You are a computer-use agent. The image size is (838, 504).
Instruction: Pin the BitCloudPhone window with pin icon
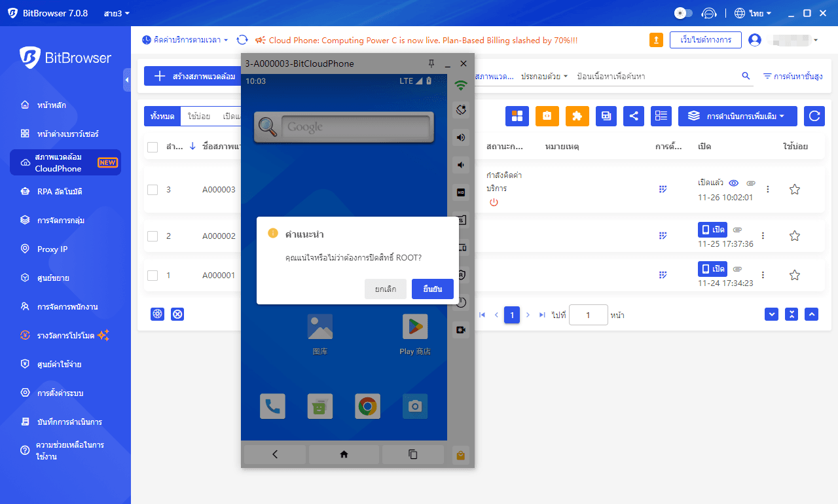[x=431, y=63]
